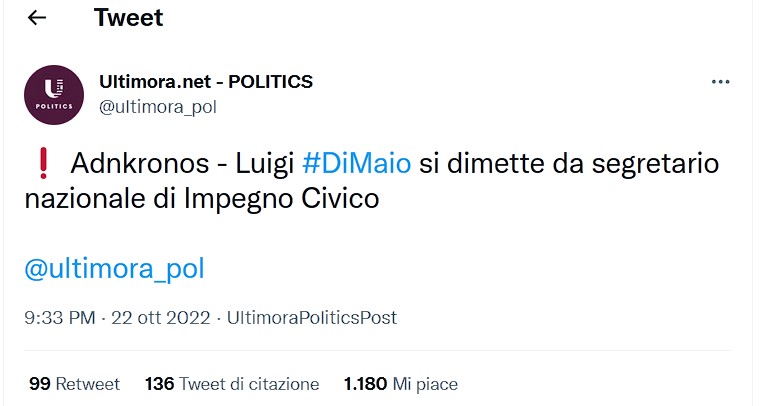The image size is (762, 406).
Task: Click the 22 ott 2022 date
Action: point(163,318)
